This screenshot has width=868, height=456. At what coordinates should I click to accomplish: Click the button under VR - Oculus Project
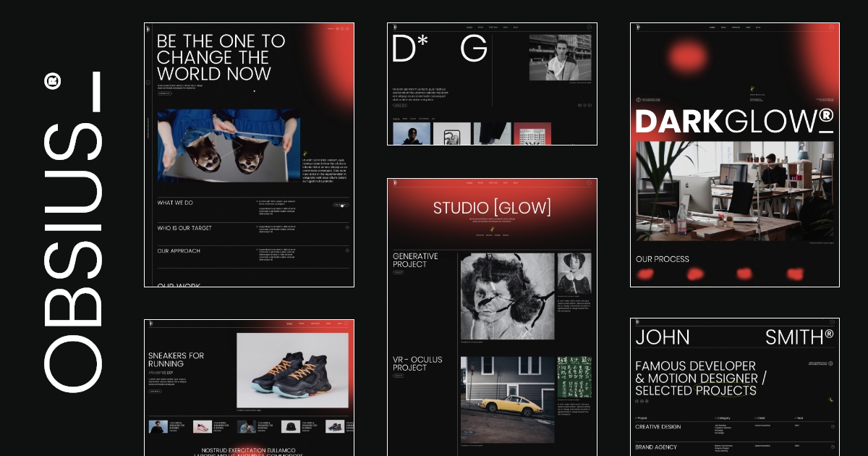(399, 376)
